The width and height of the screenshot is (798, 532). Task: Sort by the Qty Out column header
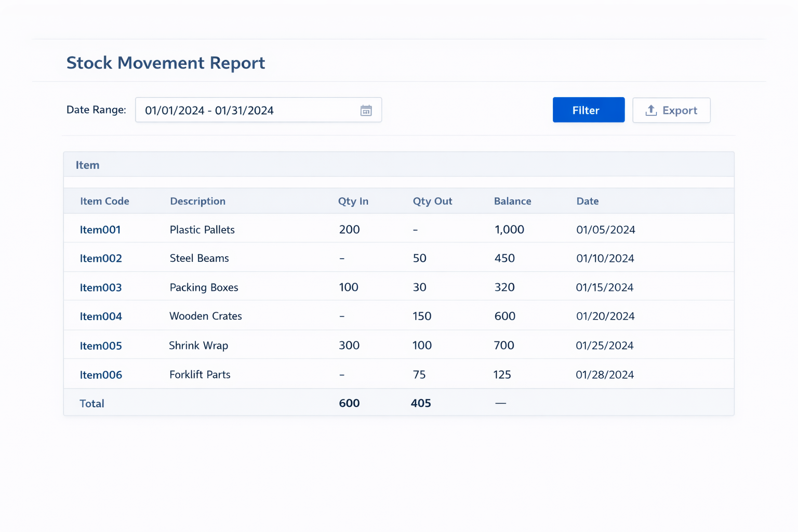[x=432, y=201]
